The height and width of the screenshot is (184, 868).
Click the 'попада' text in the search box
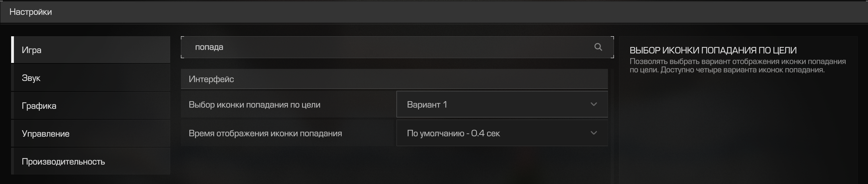[x=209, y=47]
